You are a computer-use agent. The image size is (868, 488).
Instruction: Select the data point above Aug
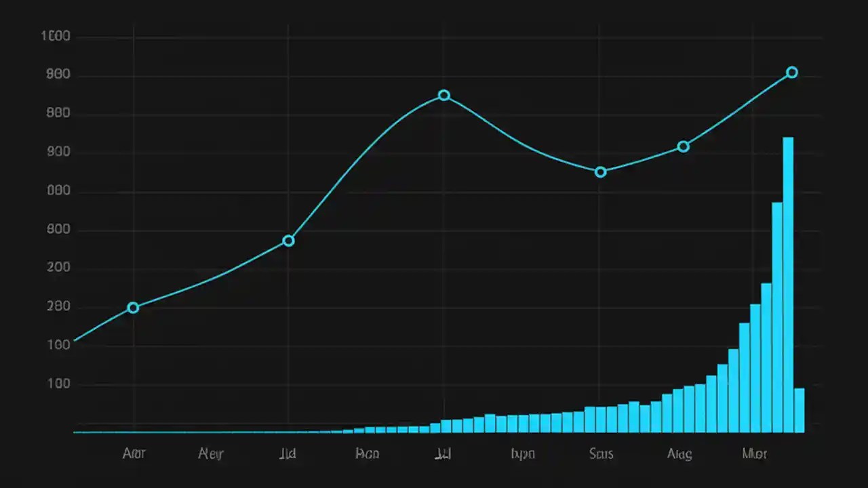point(683,146)
